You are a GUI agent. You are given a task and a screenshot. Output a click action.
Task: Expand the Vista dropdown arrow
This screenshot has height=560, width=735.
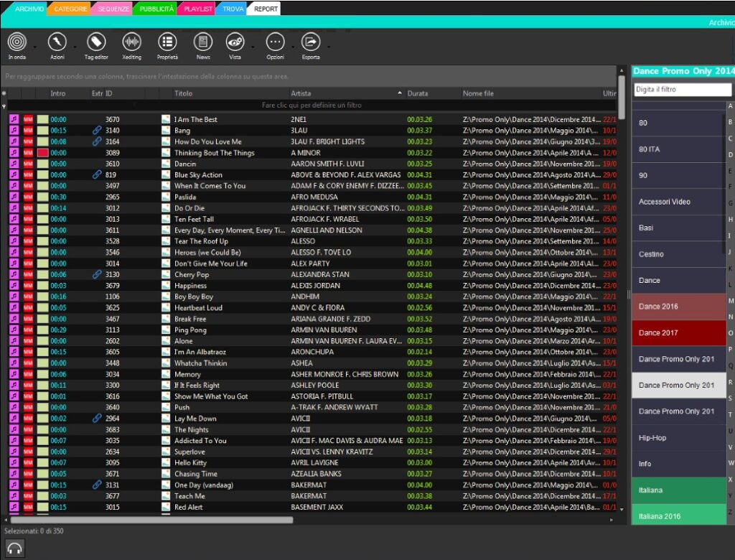pyautogui.click(x=253, y=47)
